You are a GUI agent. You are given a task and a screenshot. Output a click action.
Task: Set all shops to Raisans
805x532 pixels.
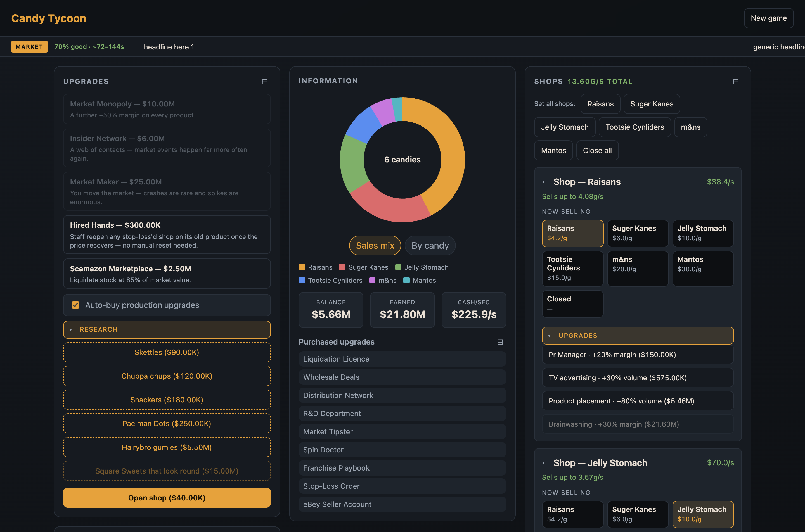(x=600, y=104)
